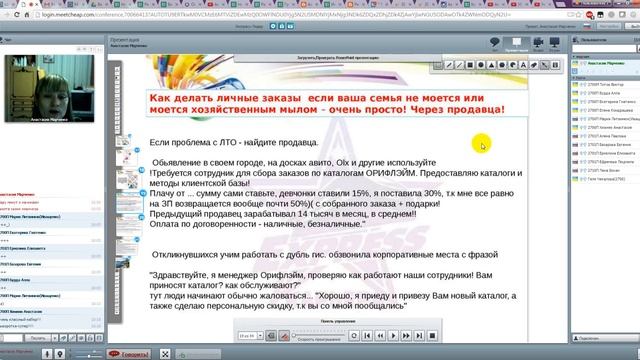Click the chat Send button
Viewport: 640px width, 360px height.
(38, 338)
